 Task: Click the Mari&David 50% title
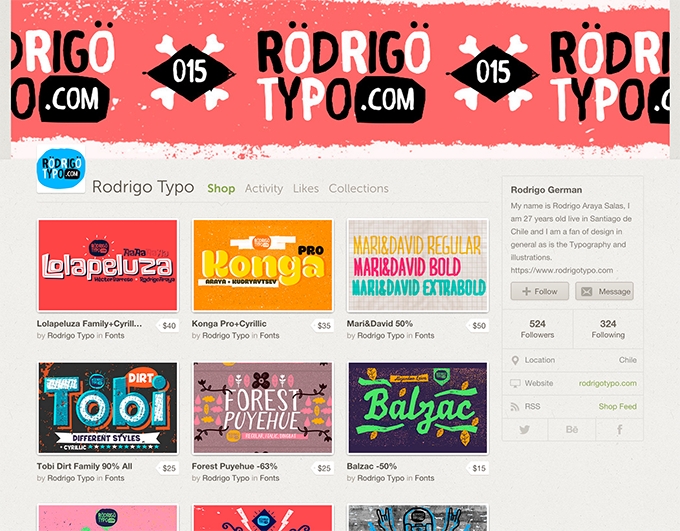pyautogui.click(x=379, y=324)
